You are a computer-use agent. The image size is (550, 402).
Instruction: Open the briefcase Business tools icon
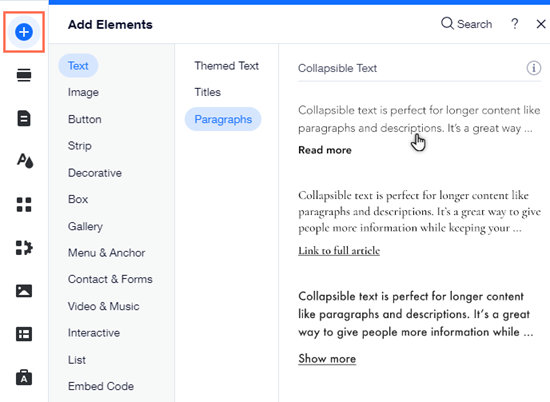(24, 377)
